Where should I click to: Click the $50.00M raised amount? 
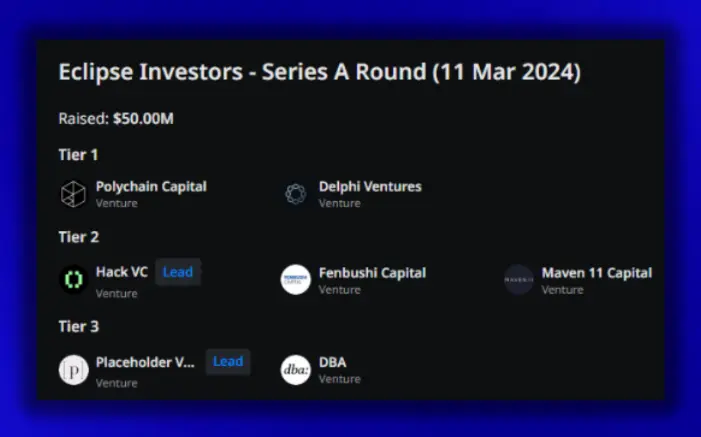point(143,119)
